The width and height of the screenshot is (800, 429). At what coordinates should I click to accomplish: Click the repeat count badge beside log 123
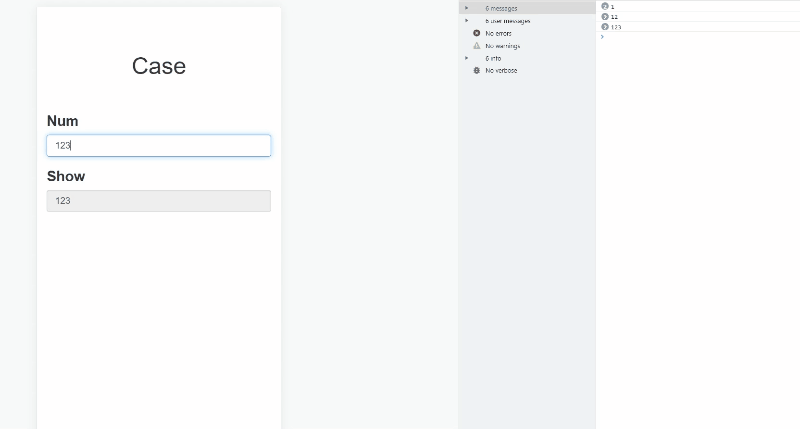pos(605,27)
